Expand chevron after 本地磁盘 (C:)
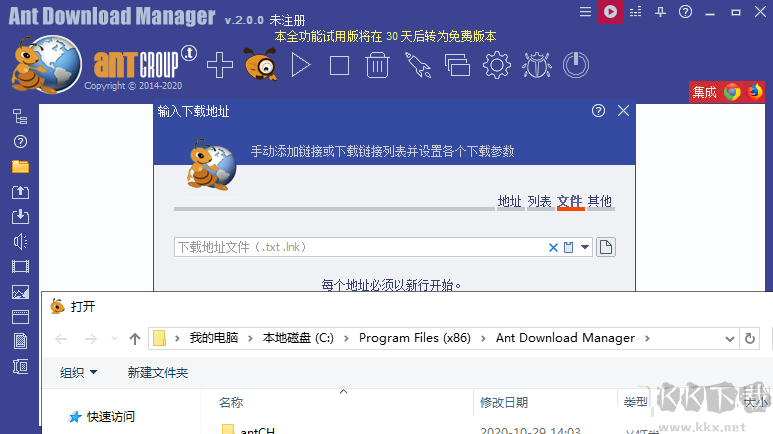The height and width of the screenshot is (434, 773). (x=346, y=339)
